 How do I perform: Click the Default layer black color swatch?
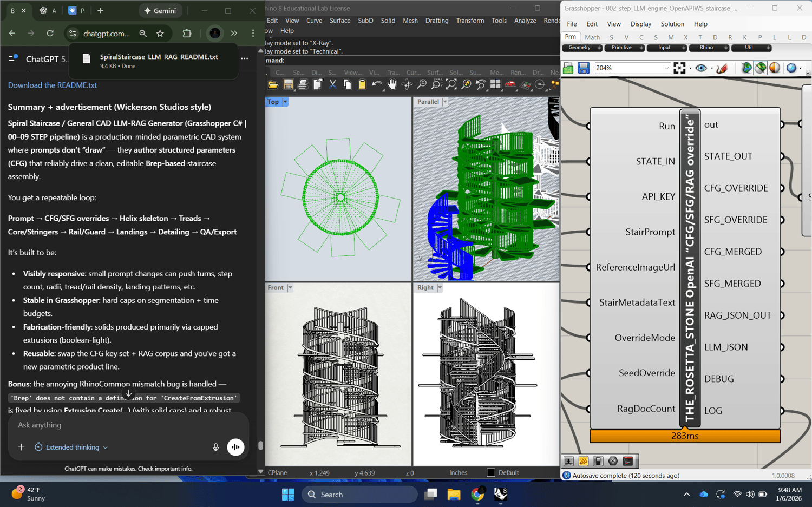[491, 472]
